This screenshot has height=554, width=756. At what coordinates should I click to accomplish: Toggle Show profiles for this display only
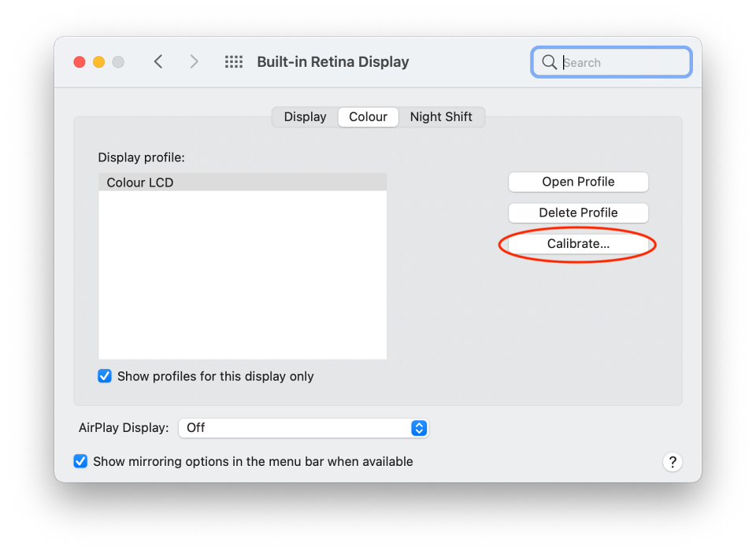(x=105, y=375)
